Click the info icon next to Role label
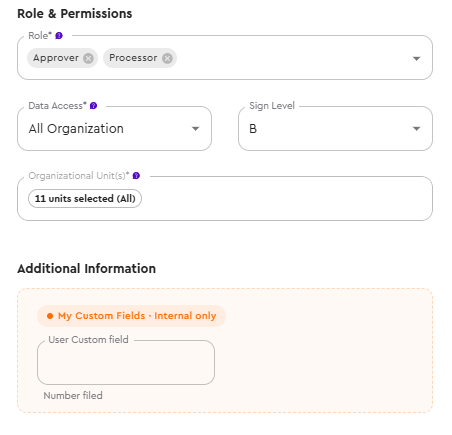This screenshot has width=452, height=435. [59, 36]
